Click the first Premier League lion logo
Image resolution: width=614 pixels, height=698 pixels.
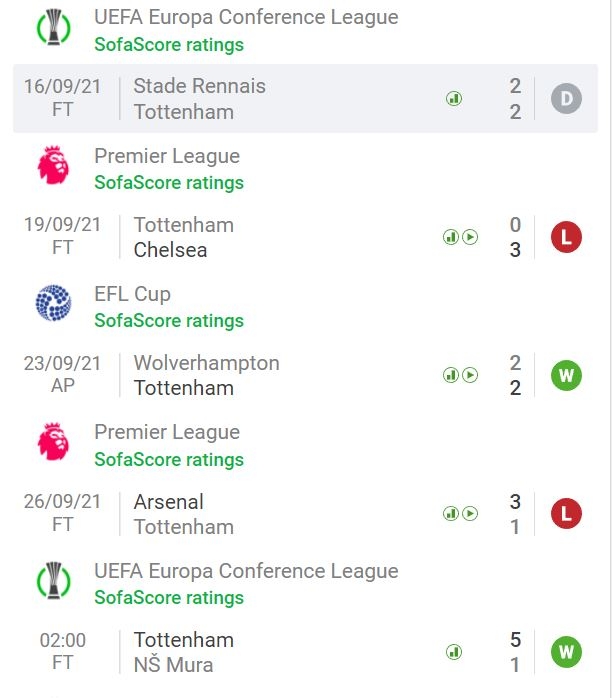click(x=53, y=165)
